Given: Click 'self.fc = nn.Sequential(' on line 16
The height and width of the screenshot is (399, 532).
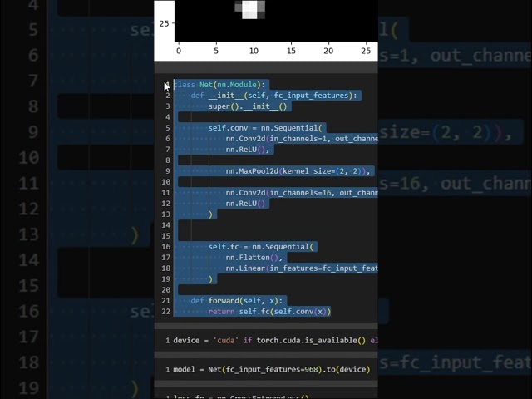Looking at the screenshot, I should click(x=260, y=247).
